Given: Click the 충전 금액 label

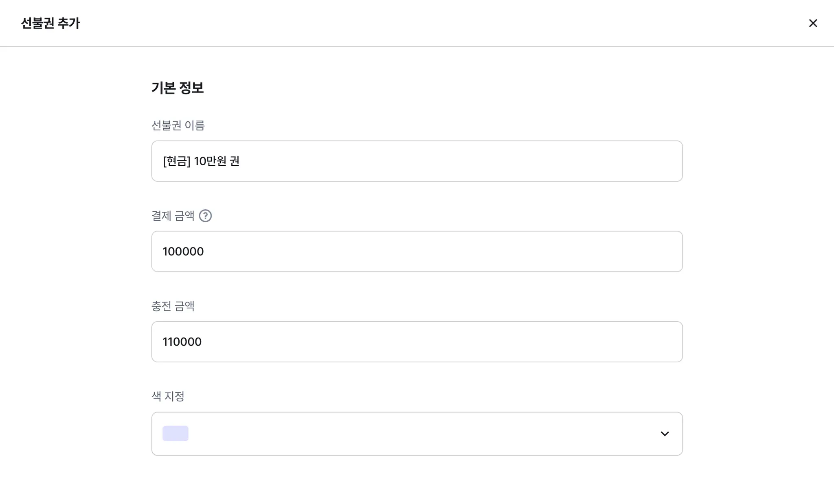Looking at the screenshot, I should click(173, 306).
